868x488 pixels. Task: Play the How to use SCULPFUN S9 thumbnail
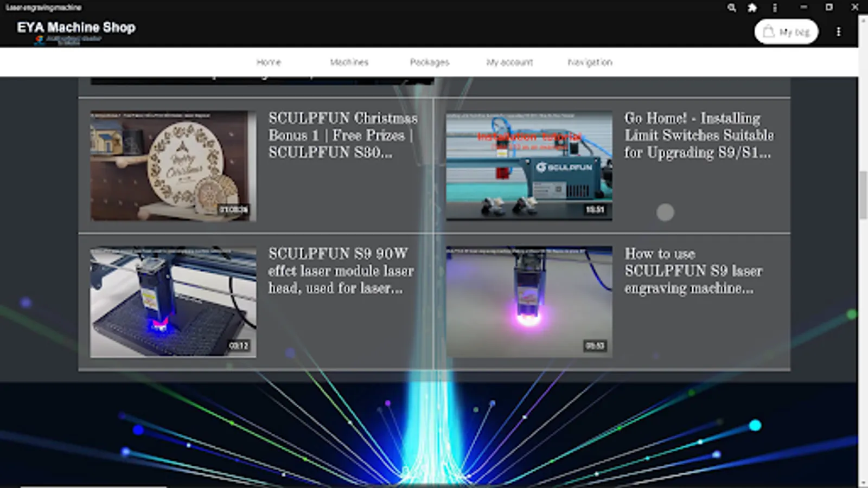click(x=529, y=302)
